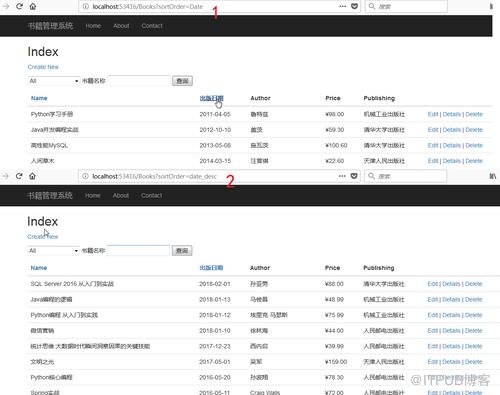This screenshot has height=395, width=500.
Task: Select the 高性能MySQL book name cell
Action: [x=49, y=145]
